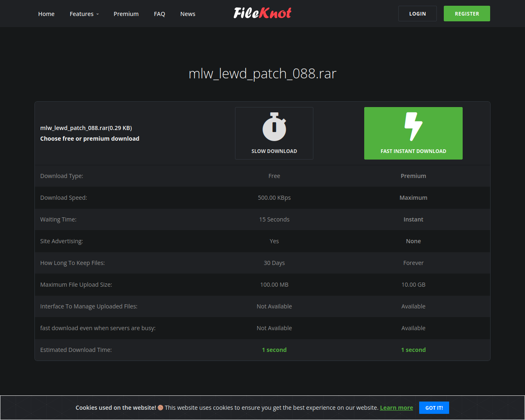
Task: Click the '100.00 MB' upload size
Action: [274, 285]
